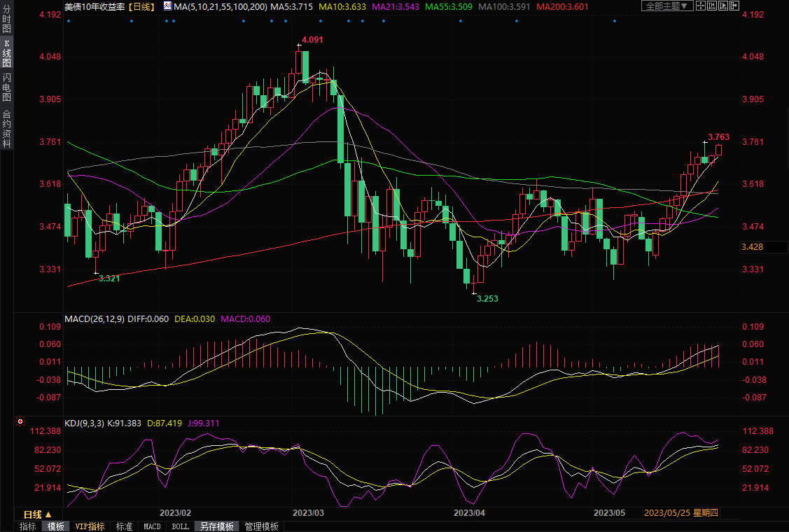Click the 另存模板 button
The height and width of the screenshot is (532, 789).
tap(216, 526)
